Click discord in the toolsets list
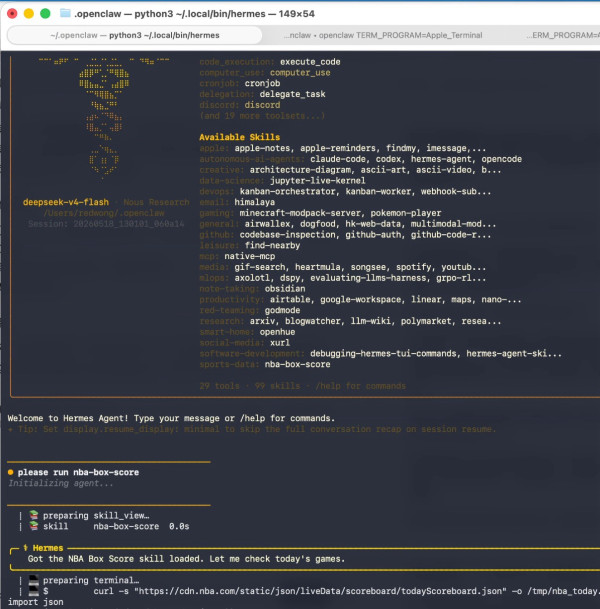This screenshot has height=609, width=600. coord(263,105)
